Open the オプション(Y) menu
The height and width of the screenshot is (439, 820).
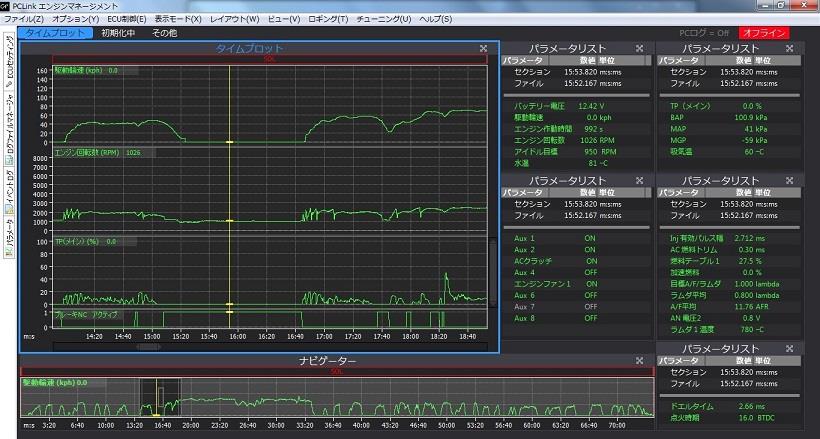(x=75, y=19)
